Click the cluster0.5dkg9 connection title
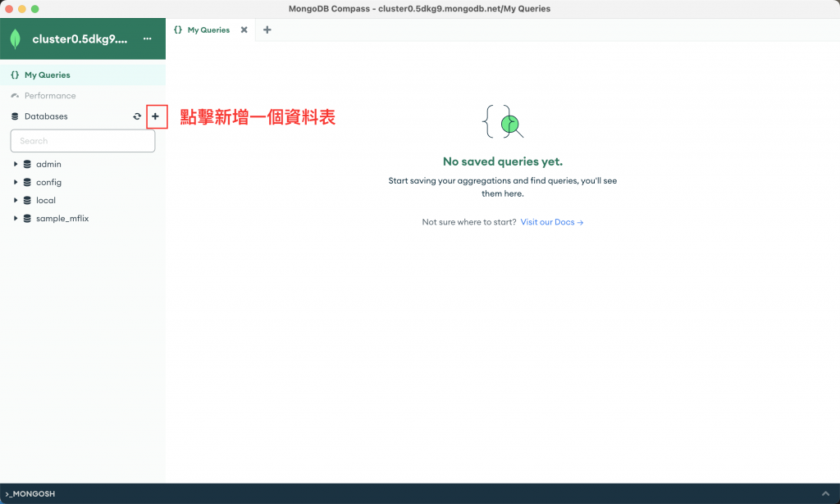 pos(80,39)
